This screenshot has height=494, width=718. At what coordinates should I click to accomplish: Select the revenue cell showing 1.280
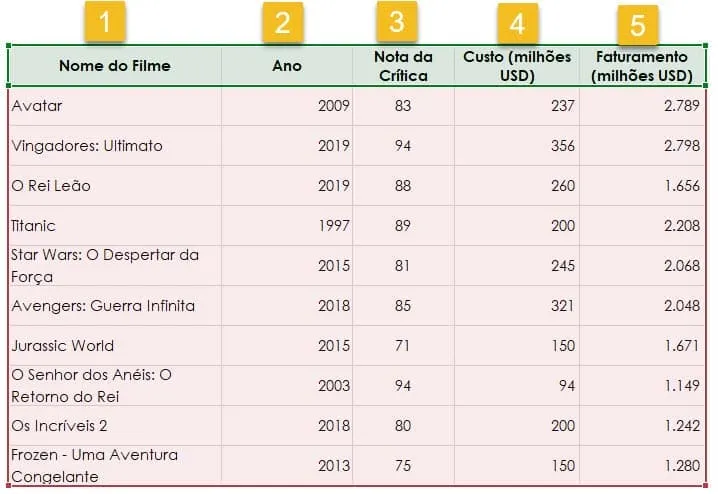pyautogui.click(x=642, y=466)
